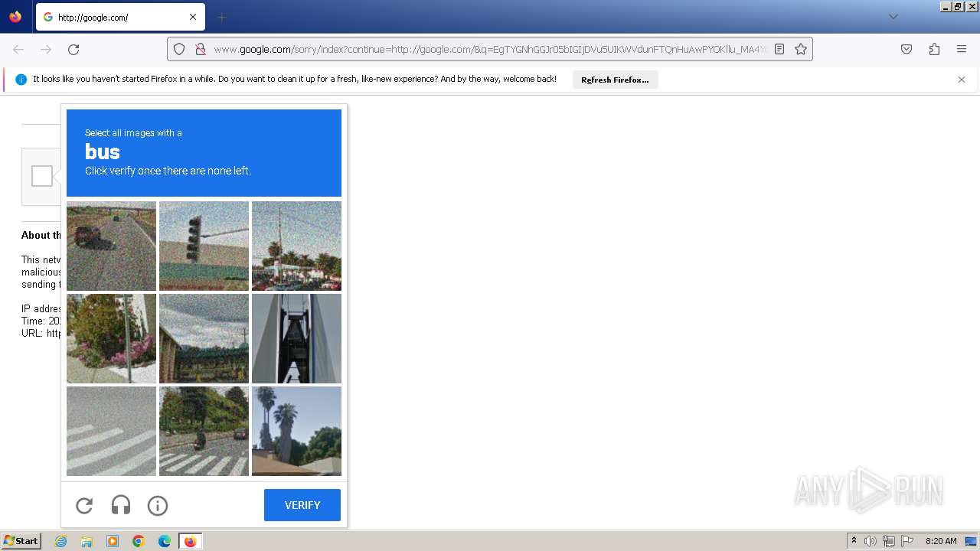This screenshot has width=980, height=551.
Task: Select the pink flowers image tile
Action: [x=111, y=338]
